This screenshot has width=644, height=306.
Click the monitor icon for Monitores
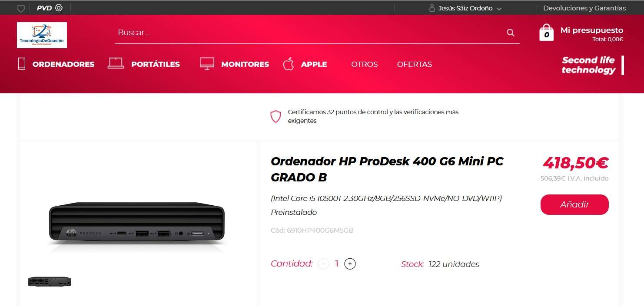point(207,63)
